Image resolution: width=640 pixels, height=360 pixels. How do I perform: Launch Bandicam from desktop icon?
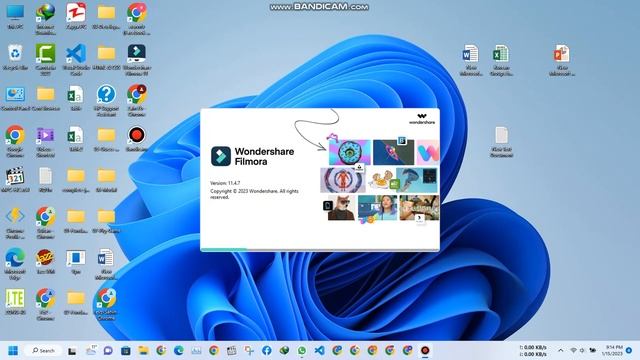137,139
